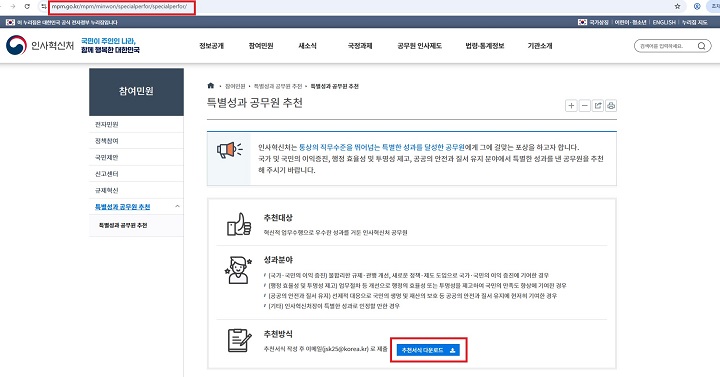This screenshot has width=720, height=377.
Task: Focus the address bar URL
Action: coord(119,7)
